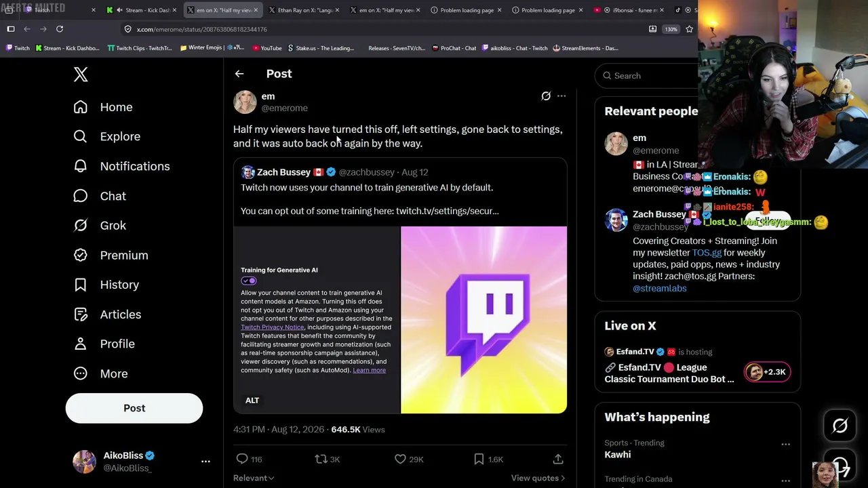
Task: Click the Grok icon on em's post
Action: (x=546, y=96)
